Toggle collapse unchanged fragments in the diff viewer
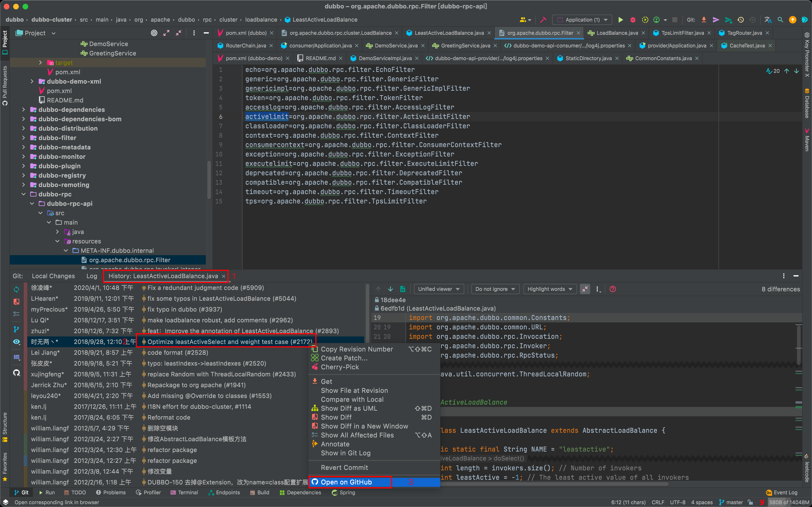 (585, 289)
